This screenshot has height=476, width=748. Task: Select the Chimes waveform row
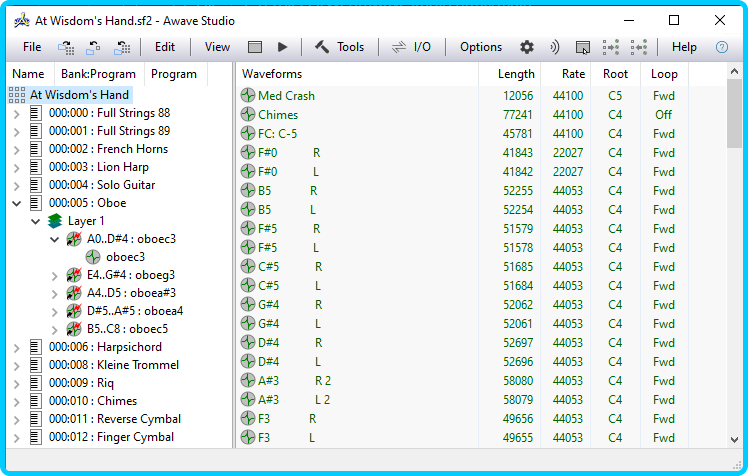[463, 115]
